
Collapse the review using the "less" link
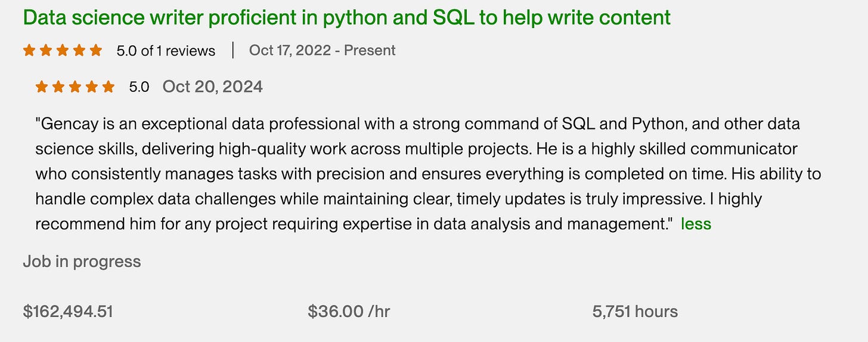pyautogui.click(x=696, y=224)
